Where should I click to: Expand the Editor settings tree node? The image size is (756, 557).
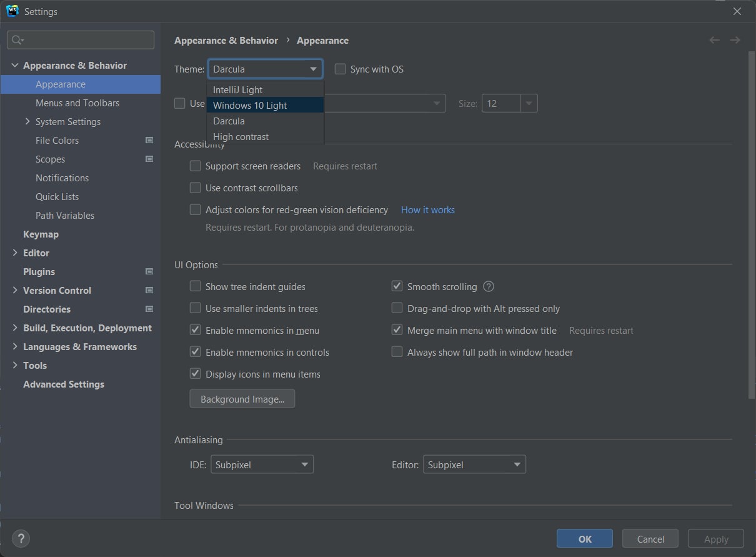coord(15,253)
